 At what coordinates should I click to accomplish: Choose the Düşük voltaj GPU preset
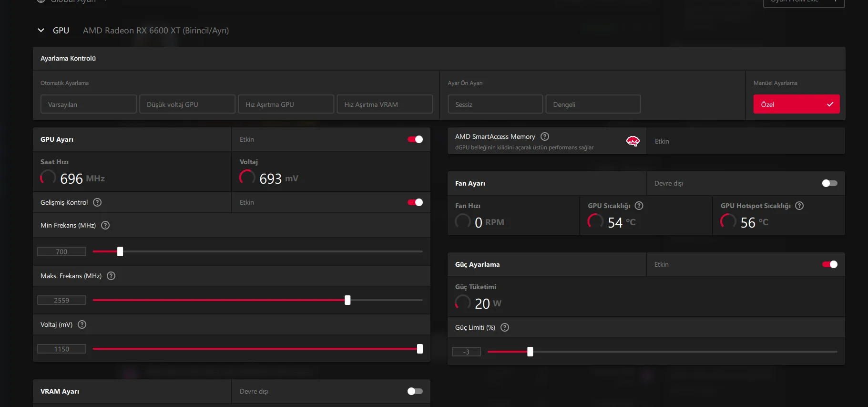pyautogui.click(x=187, y=104)
